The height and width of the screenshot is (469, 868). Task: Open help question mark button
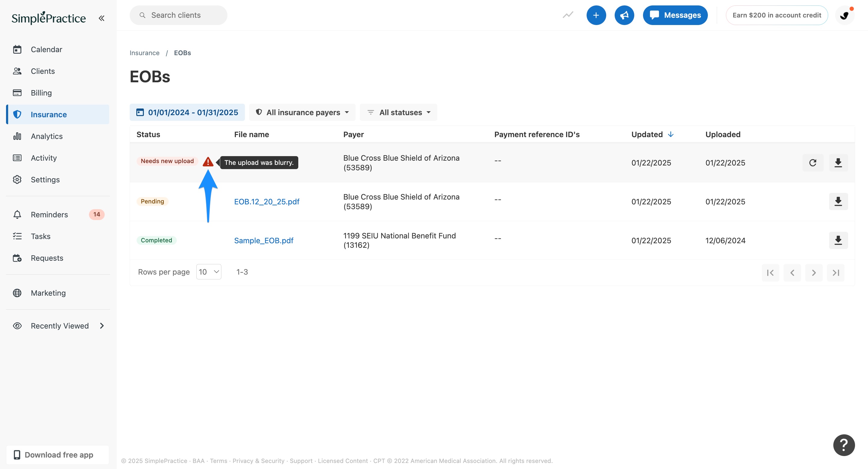844,445
